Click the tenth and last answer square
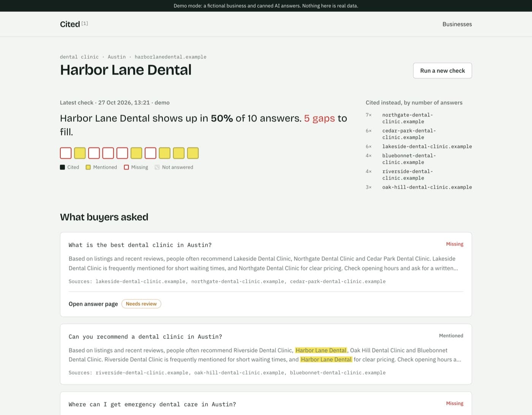Screen dimensions: 532x415 [x=193, y=153]
